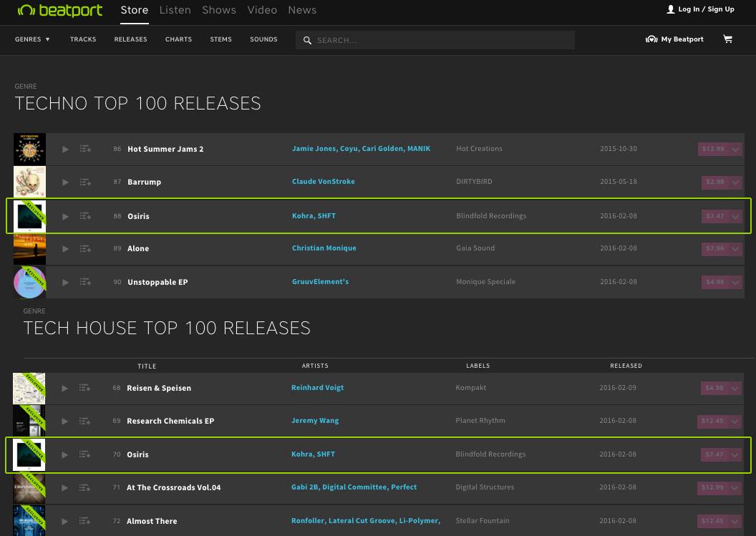
Task: Play the Almost There release
Action: [64, 521]
